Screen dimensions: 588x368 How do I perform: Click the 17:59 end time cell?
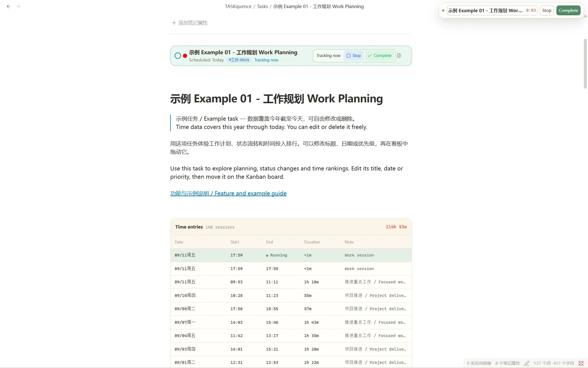point(272,269)
